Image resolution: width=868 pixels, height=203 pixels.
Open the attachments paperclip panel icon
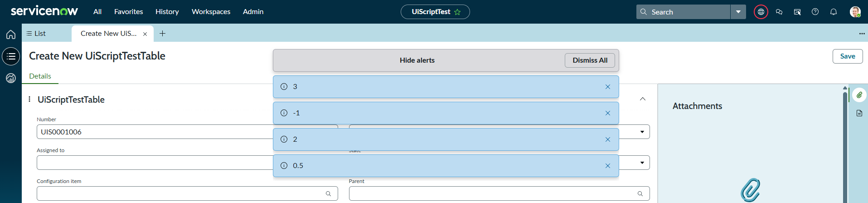tap(859, 95)
